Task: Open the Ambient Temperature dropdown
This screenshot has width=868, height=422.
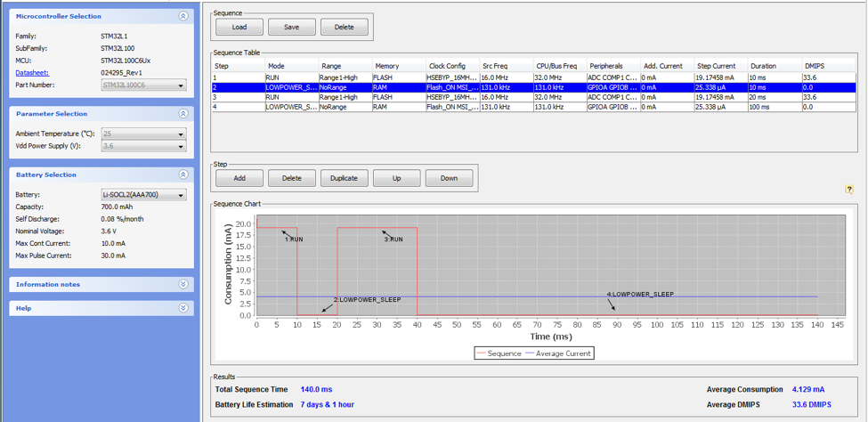Action: point(143,134)
